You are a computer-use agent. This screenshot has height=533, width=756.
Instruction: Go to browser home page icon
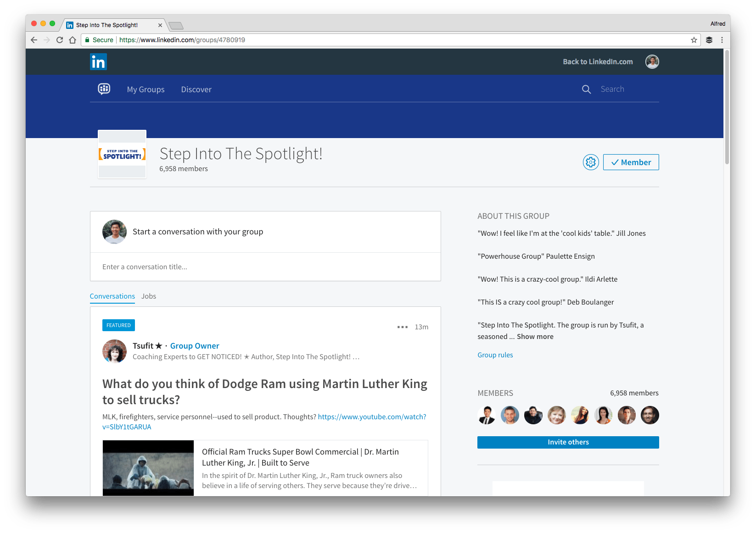pyautogui.click(x=73, y=40)
